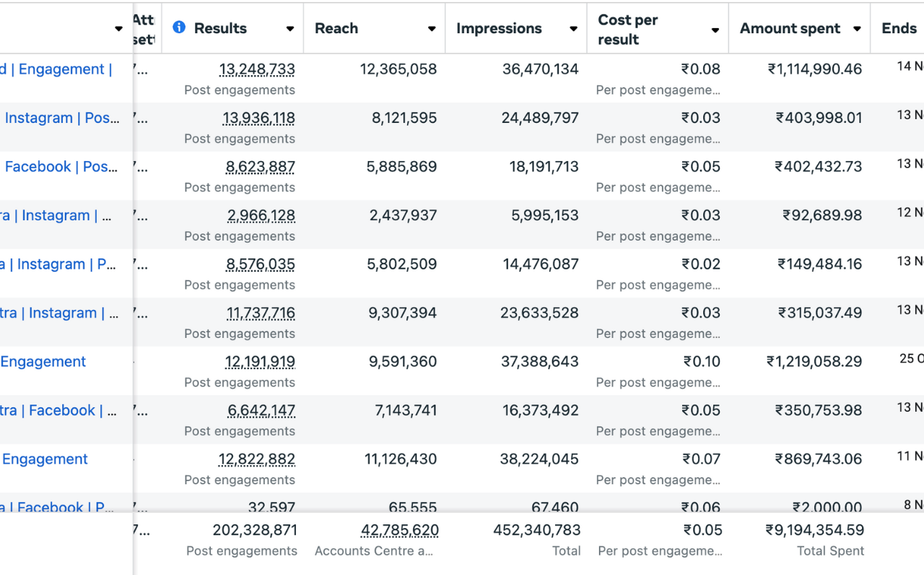
Task: Click the 13,936,118 results value
Action: point(258,118)
